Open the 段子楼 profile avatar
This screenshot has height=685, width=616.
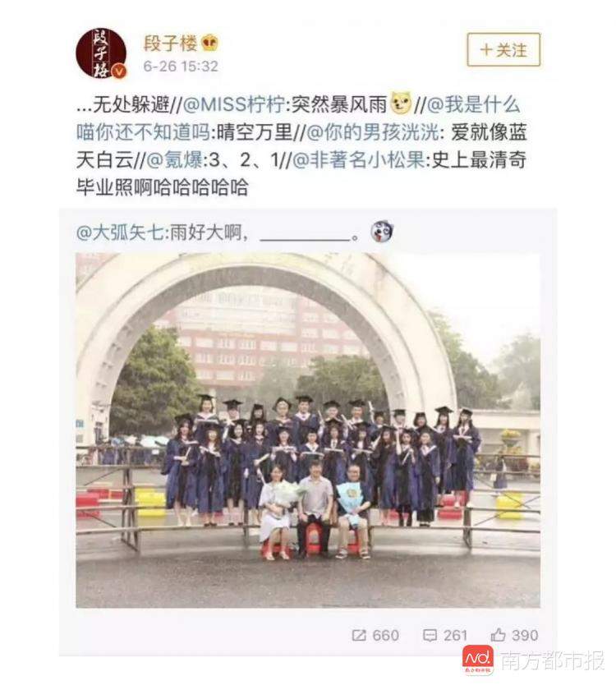[101, 53]
